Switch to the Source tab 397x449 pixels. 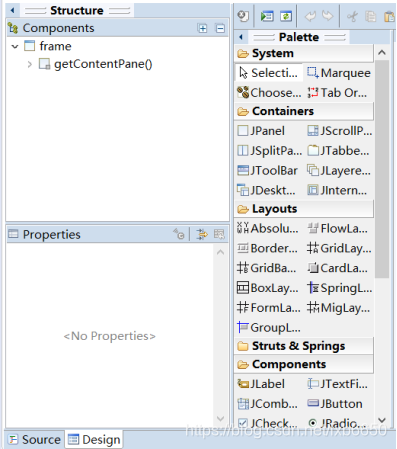[x=35, y=439]
